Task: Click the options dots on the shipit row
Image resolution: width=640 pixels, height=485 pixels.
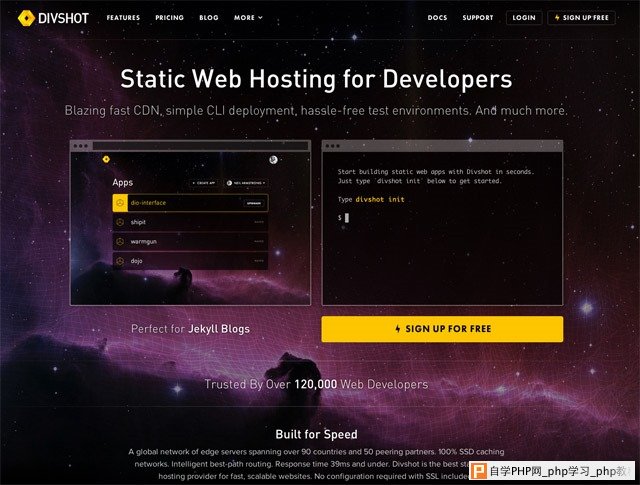Action: tap(259, 222)
